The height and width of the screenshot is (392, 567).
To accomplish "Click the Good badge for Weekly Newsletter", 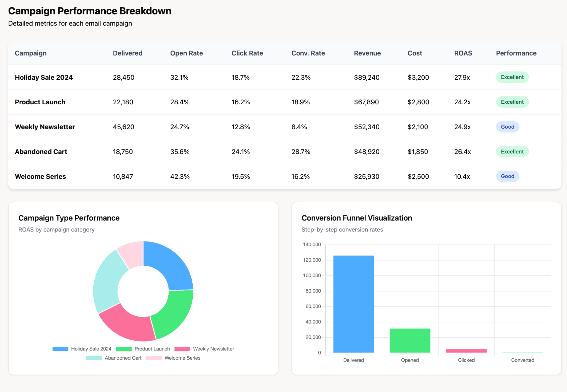I will tap(507, 127).
